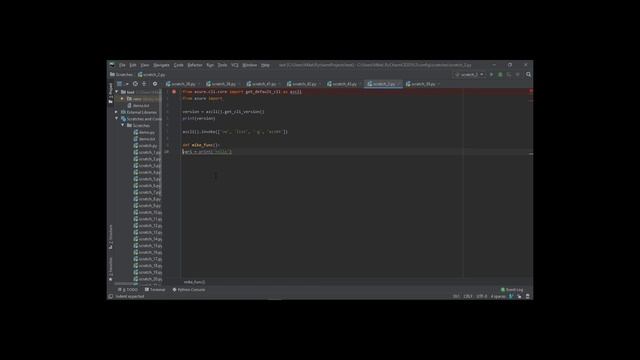Viewport: 640px width, 360px height.
Task: Select scratch_10.py in the project tree
Action: (147, 212)
